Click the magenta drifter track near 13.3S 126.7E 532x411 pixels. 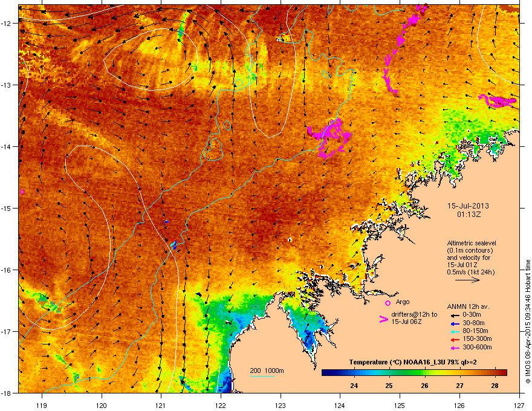pyautogui.click(x=498, y=101)
